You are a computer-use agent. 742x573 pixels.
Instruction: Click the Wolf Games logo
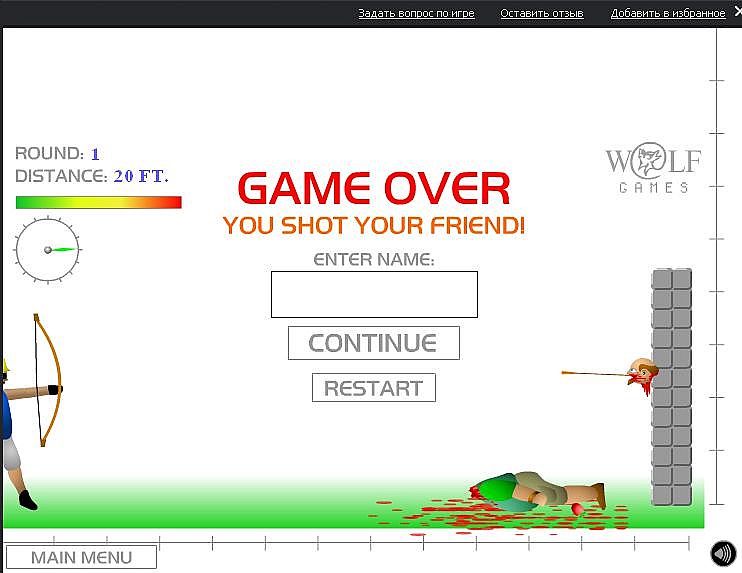654,168
